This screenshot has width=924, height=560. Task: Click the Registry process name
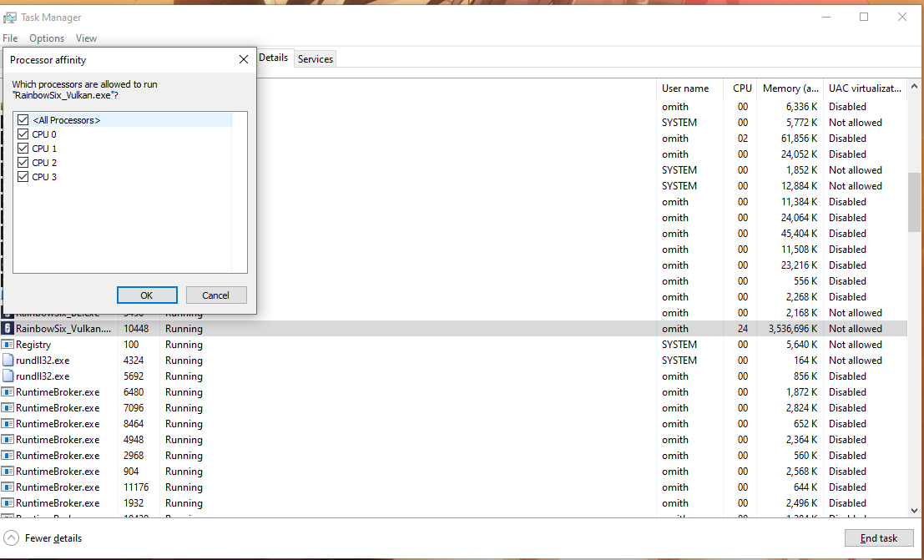(33, 345)
